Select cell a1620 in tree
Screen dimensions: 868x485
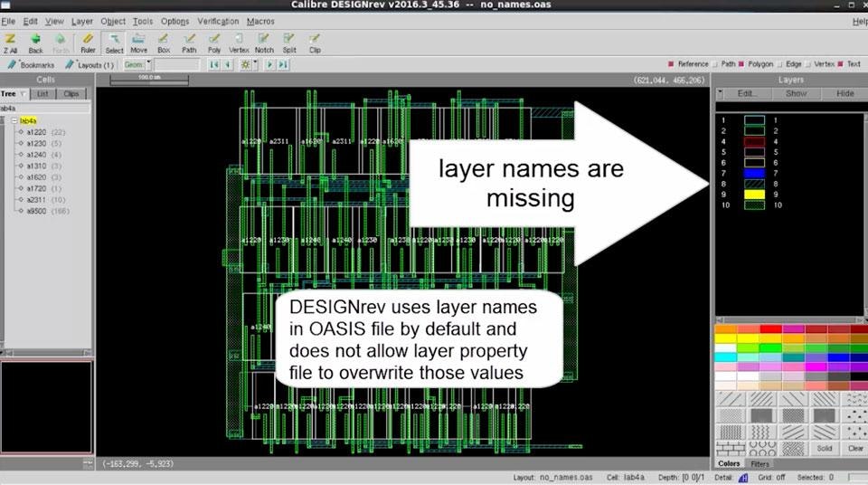[x=36, y=176]
